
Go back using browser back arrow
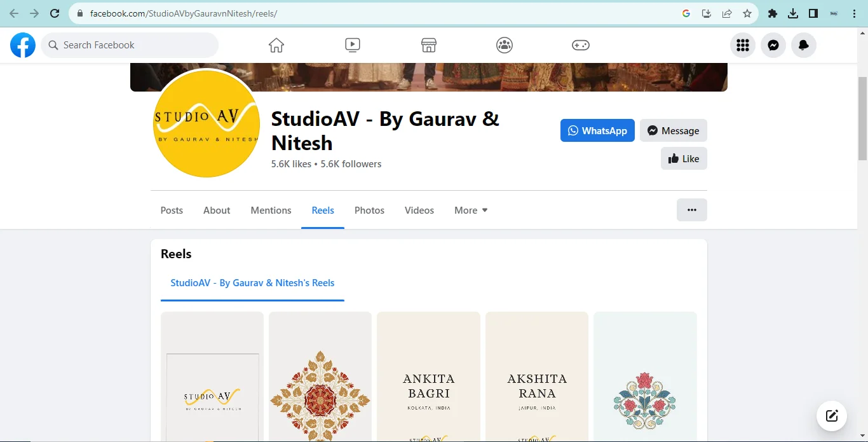(14, 13)
